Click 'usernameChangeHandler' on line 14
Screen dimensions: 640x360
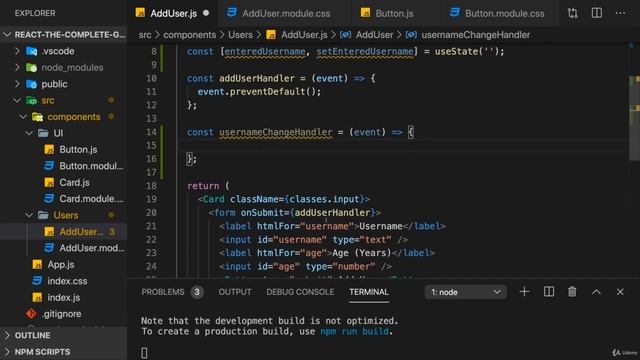point(276,132)
